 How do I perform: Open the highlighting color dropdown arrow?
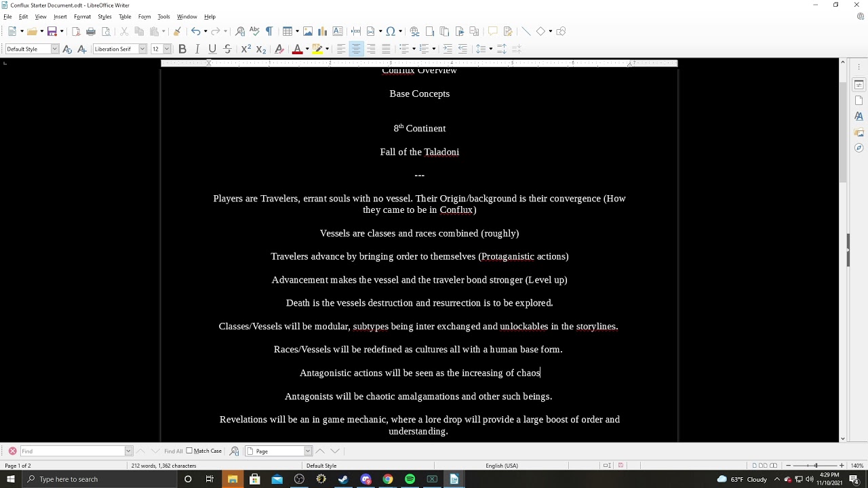click(327, 49)
